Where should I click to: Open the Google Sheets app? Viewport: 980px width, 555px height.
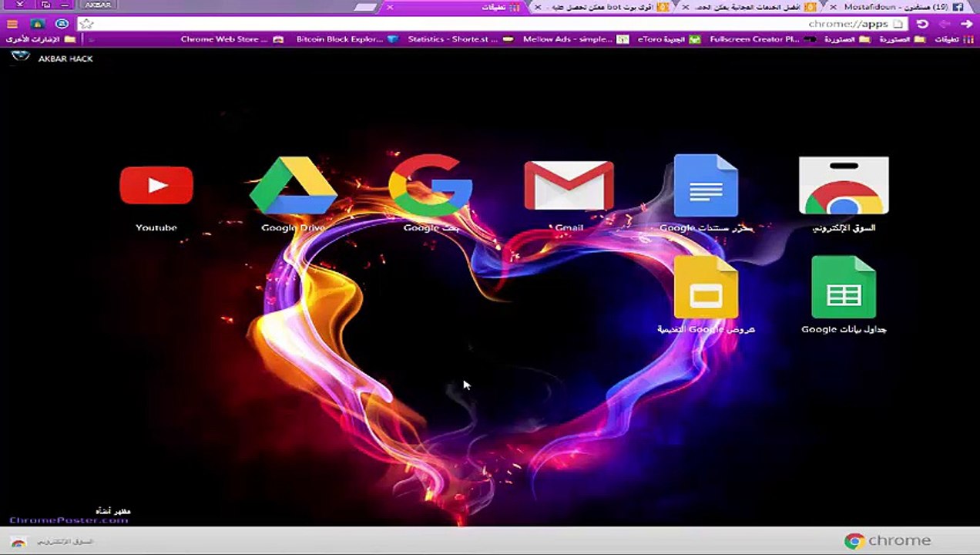click(x=844, y=287)
